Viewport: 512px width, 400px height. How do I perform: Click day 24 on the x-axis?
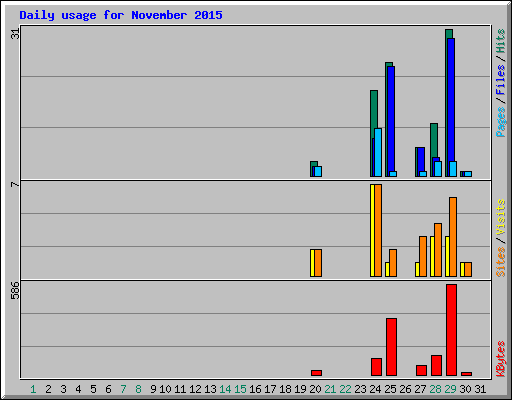click(375, 389)
